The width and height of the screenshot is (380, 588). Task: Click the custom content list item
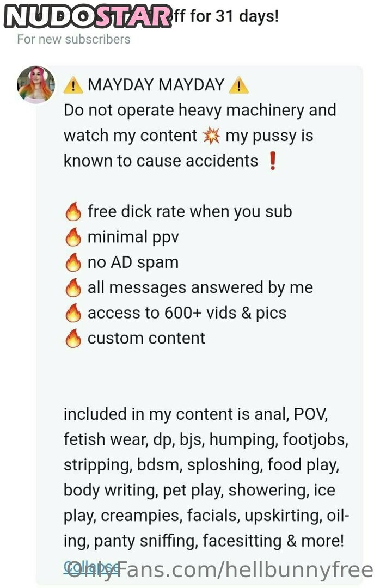tap(146, 338)
